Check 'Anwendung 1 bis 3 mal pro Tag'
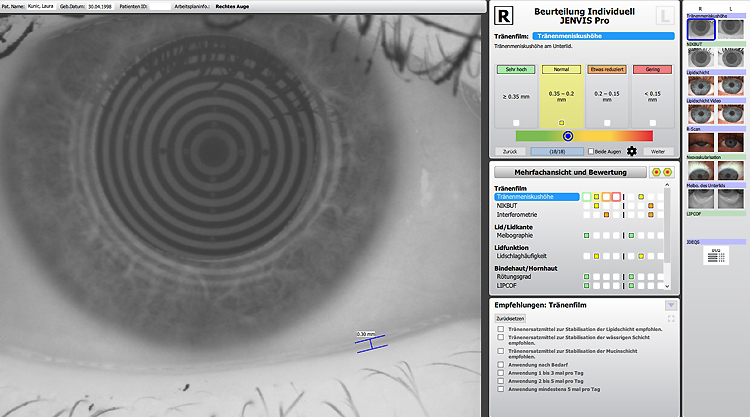Image resolution: width=750 pixels, height=417 pixels. coord(501,373)
